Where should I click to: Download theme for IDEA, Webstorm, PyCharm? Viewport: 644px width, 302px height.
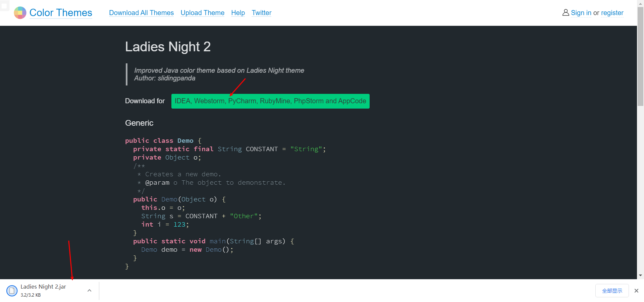pyautogui.click(x=270, y=101)
